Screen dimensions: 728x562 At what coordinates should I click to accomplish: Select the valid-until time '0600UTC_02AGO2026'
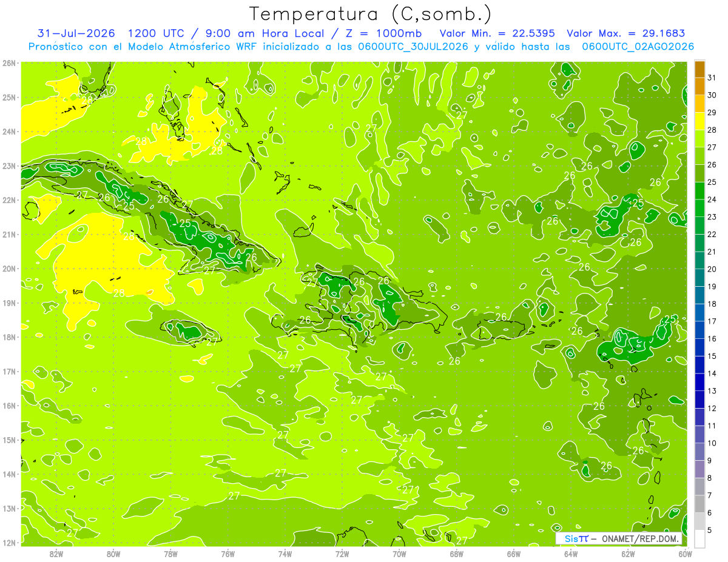tap(638, 47)
